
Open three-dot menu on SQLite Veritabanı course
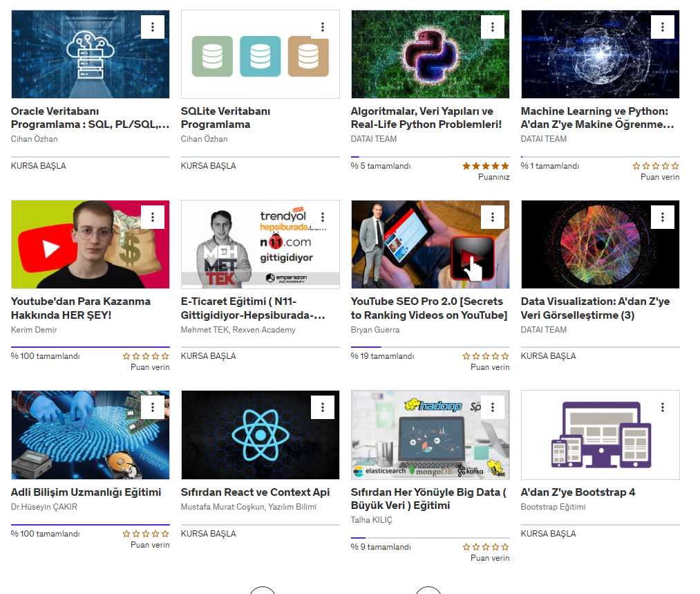323,27
